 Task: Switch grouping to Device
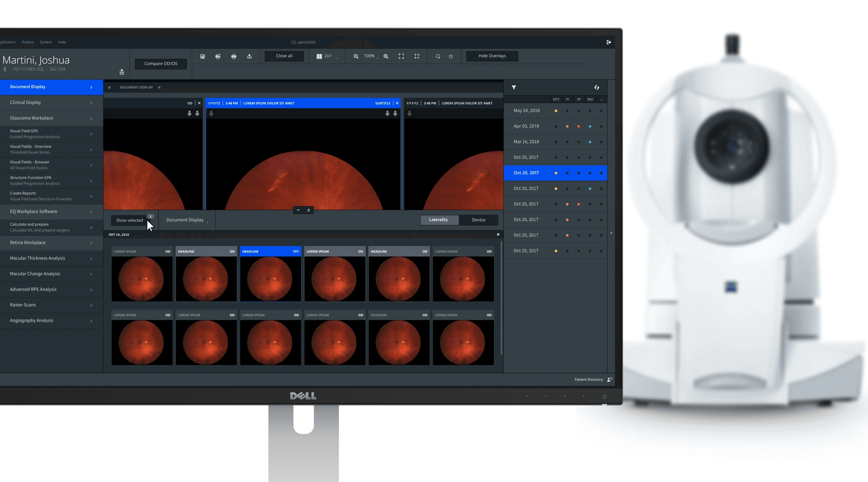[x=478, y=220]
